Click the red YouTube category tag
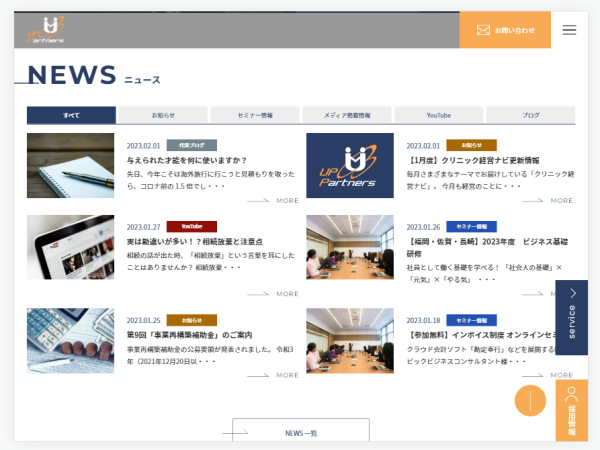The width and height of the screenshot is (600, 450). 192,227
